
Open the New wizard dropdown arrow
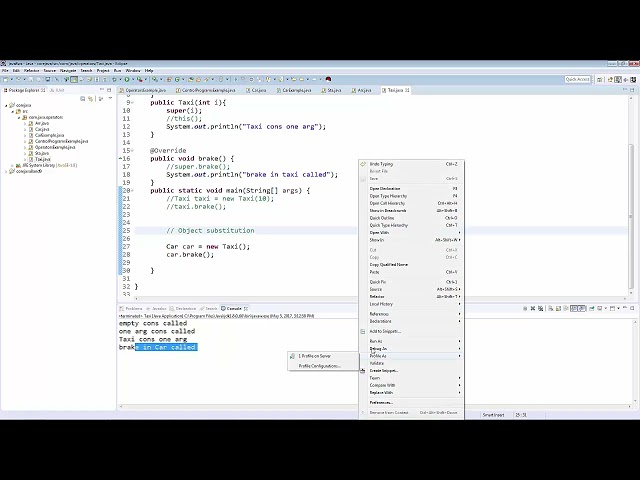(x=12, y=79)
